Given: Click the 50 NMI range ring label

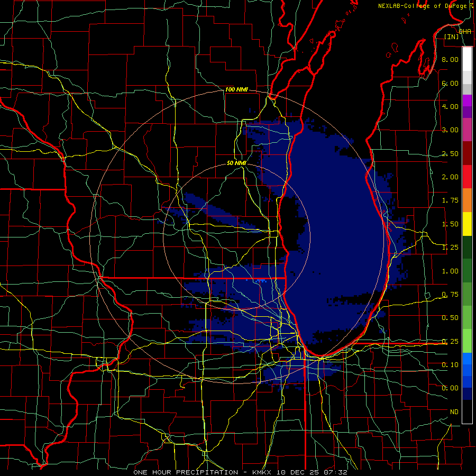Looking at the screenshot, I should [x=236, y=163].
